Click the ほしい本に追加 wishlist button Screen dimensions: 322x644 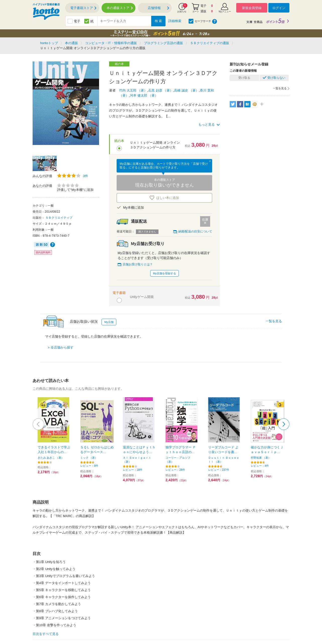[164, 198]
